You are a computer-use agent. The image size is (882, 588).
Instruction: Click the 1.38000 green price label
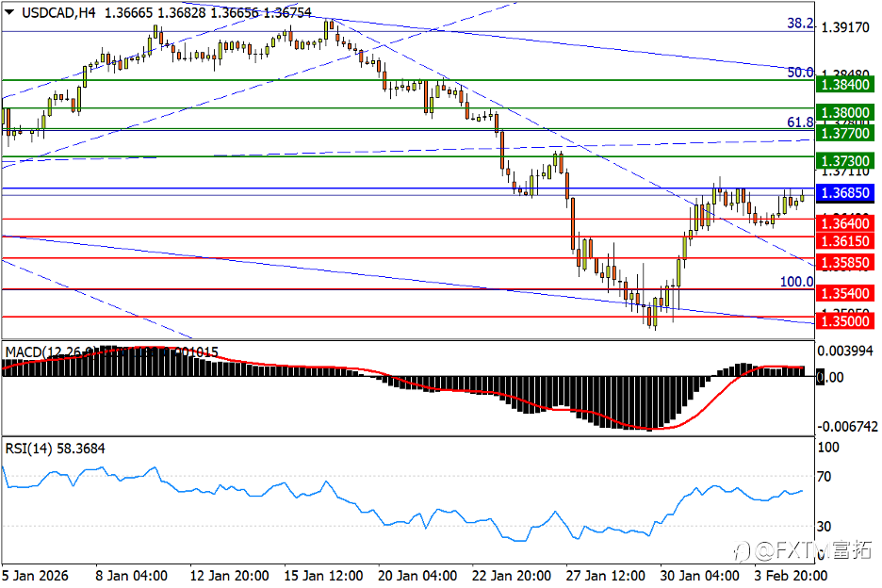point(845,112)
